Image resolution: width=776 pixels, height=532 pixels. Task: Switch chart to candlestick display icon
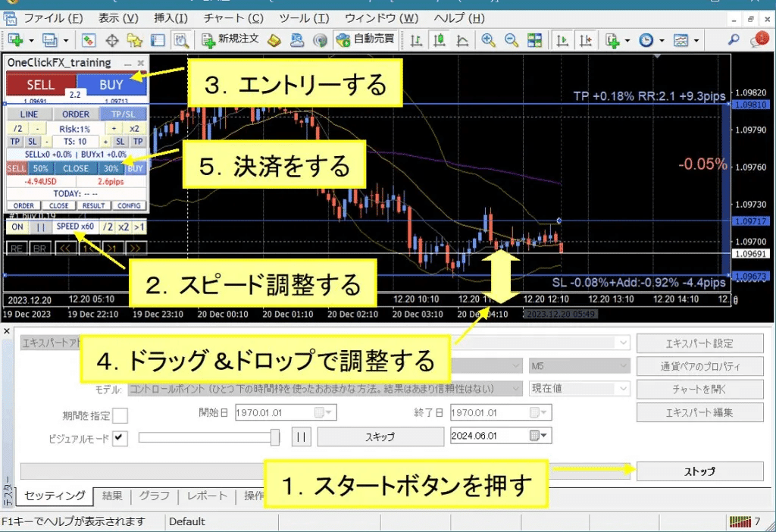click(x=439, y=40)
